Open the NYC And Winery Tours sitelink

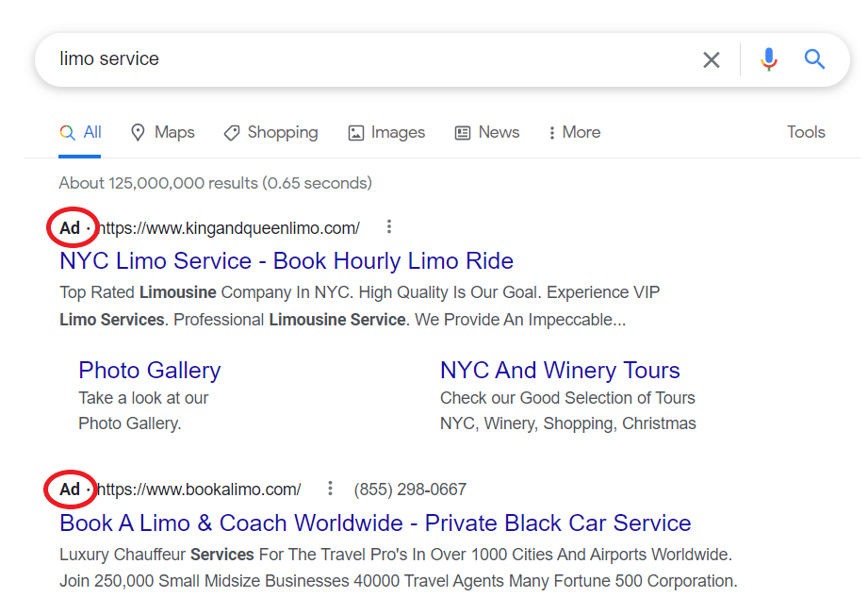(x=560, y=370)
